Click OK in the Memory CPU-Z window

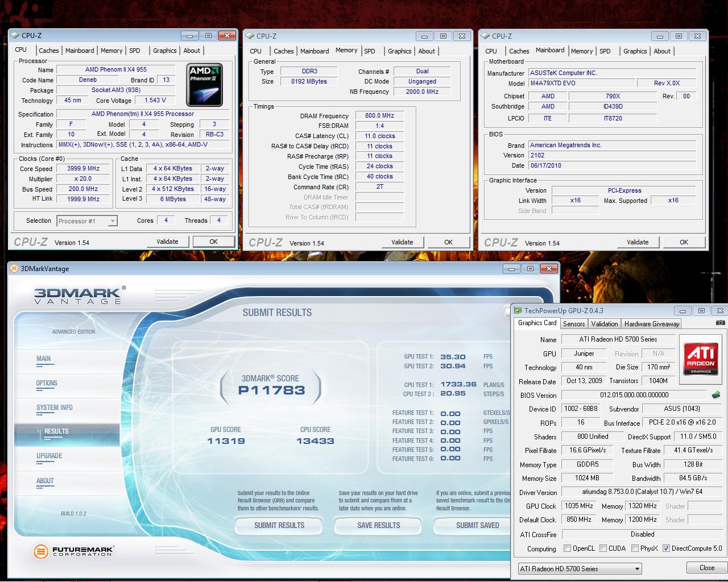click(x=448, y=242)
